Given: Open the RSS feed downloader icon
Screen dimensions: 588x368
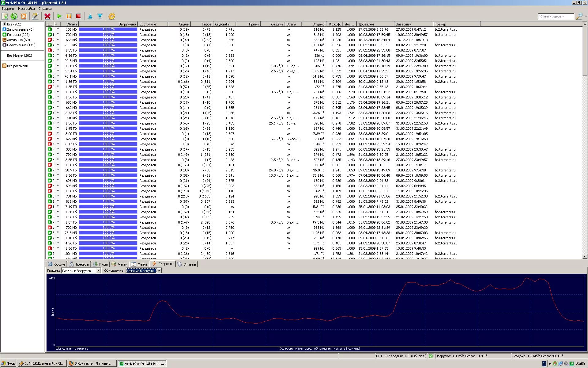Looking at the screenshot, I should 24,16.
